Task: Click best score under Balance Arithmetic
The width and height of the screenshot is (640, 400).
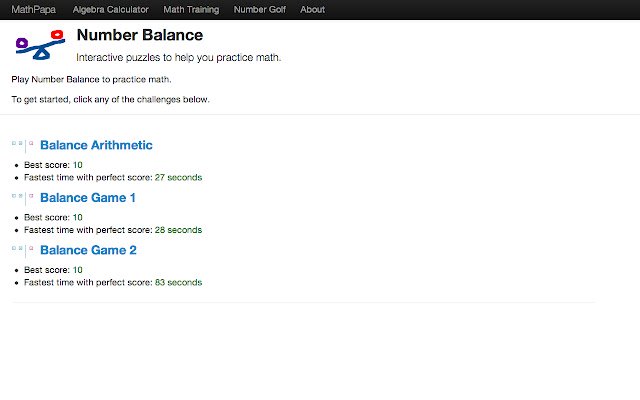Action: click(x=53, y=165)
